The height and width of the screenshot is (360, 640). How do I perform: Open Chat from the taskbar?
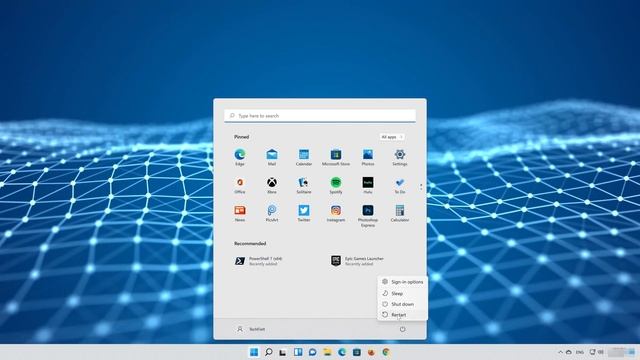pos(313,352)
